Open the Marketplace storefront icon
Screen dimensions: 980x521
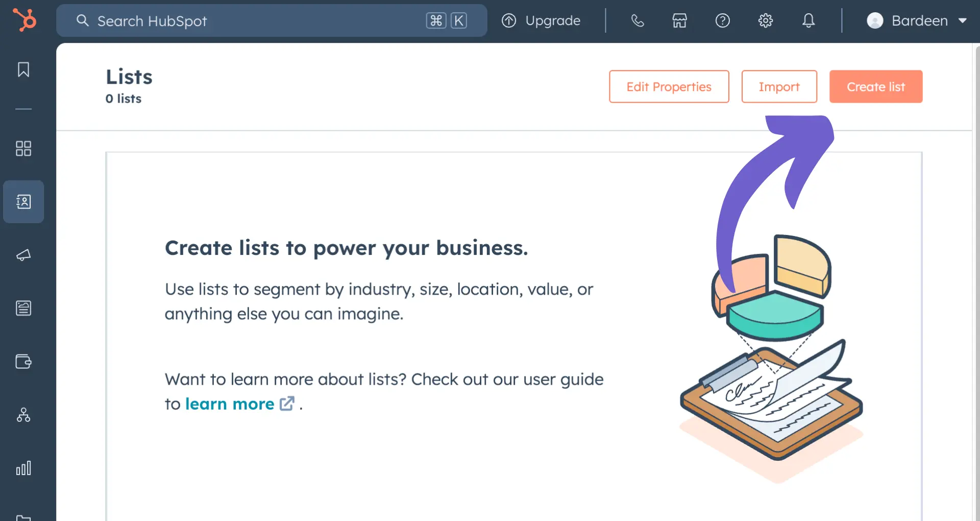680,20
